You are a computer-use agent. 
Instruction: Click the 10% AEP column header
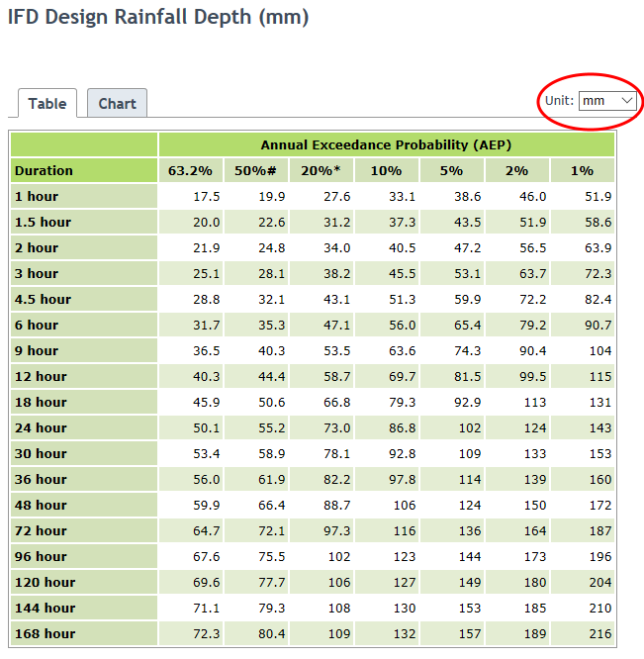(386, 170)
